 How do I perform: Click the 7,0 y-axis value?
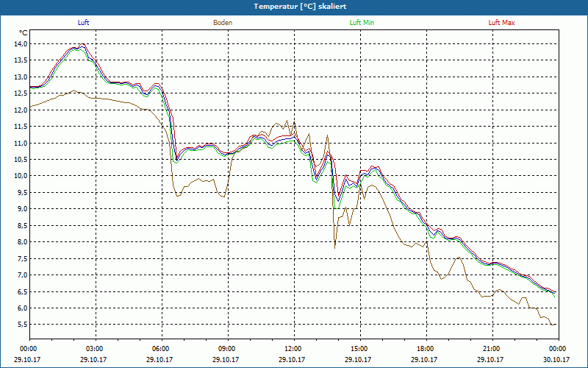23,275
